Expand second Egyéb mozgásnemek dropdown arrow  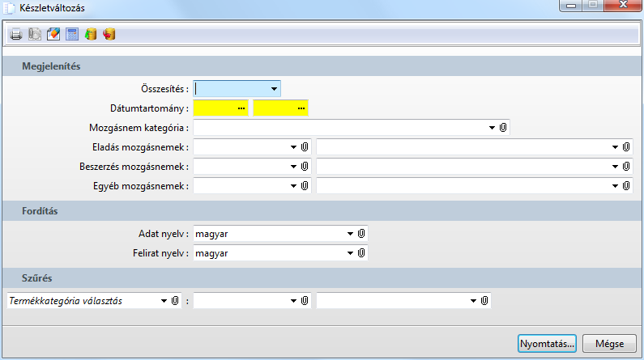pyautogui.click(x=615, y=186)
